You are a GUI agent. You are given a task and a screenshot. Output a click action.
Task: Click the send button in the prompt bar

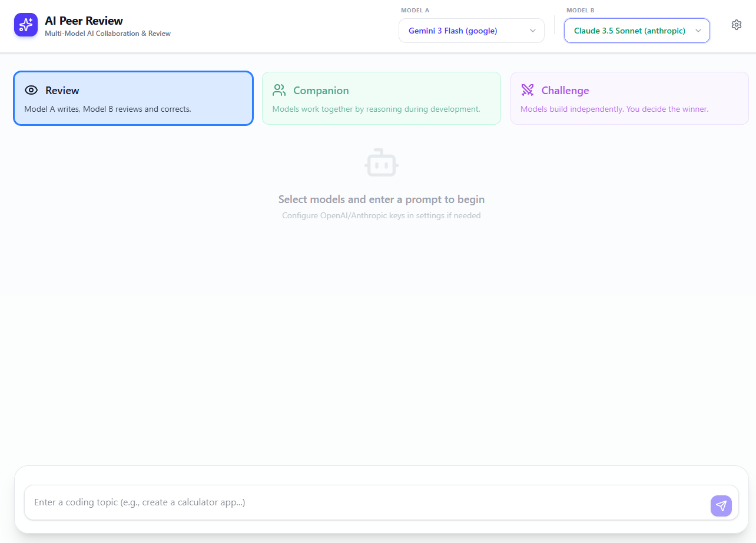tap(721, 505)
